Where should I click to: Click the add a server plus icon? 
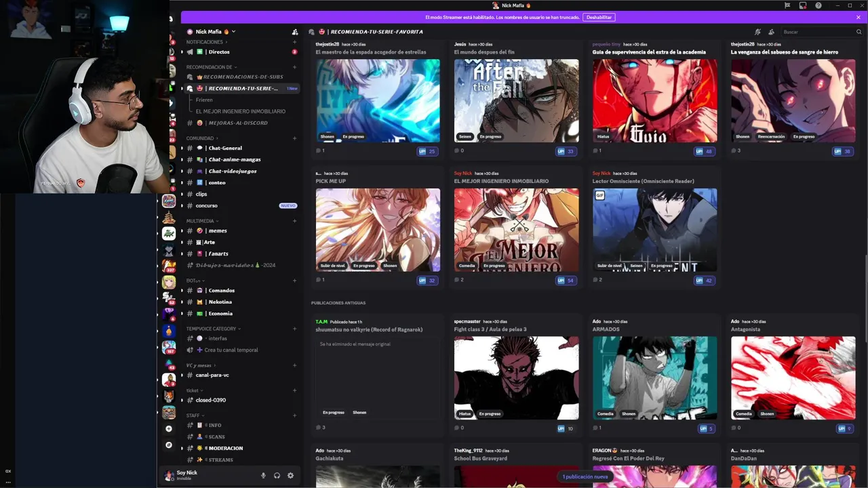[169, 428]
